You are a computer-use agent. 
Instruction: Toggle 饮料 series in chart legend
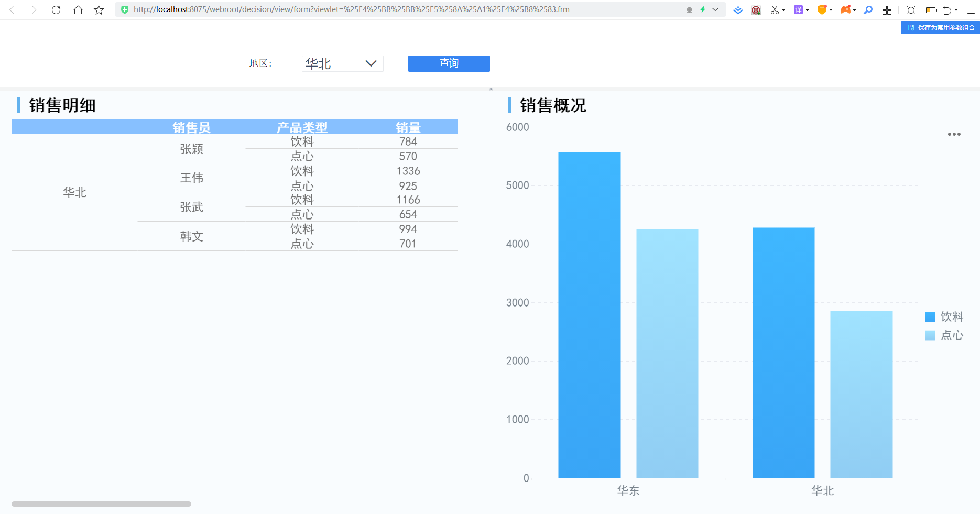point(944,316)
